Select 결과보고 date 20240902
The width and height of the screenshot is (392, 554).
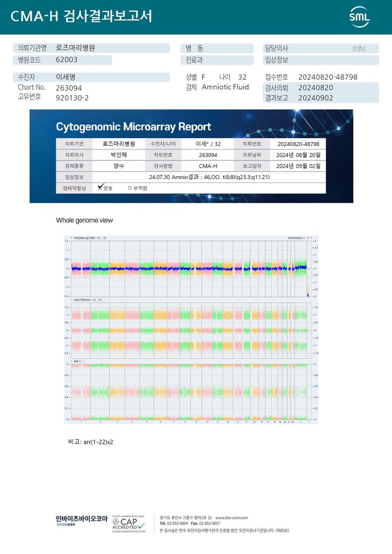pyautogui.click(x=316, y=98)
